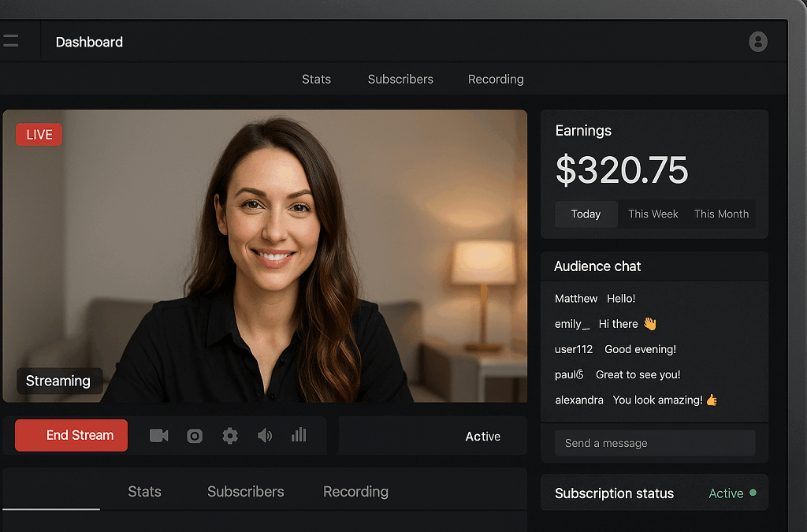Open the user profile icon top right

tap(757, 41)
